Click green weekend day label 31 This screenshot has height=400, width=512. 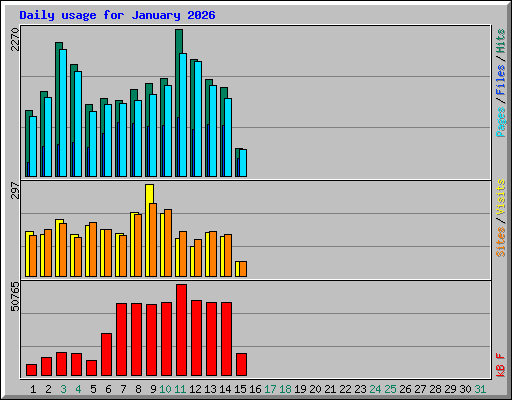pos(480,389)
